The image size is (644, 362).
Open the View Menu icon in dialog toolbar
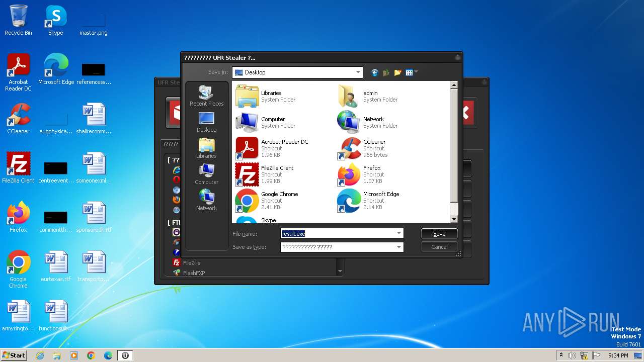pyautogui.click(x=412, y=72)
